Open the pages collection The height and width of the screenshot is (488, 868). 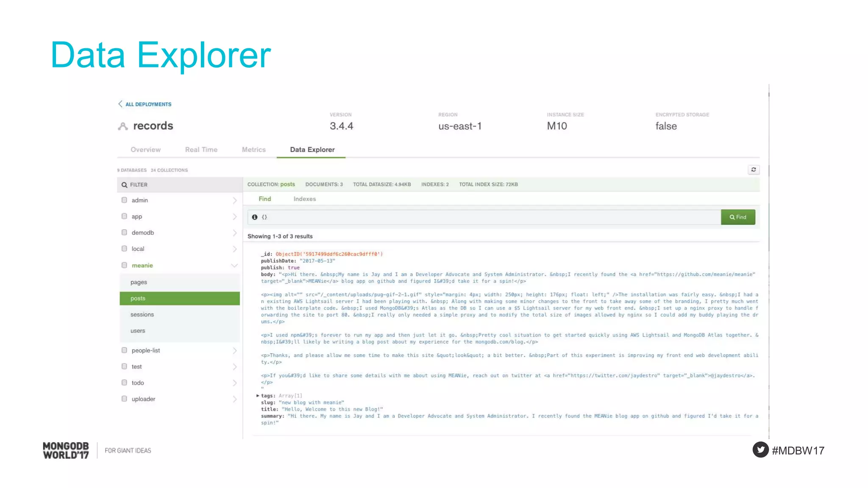click(x=180, y=282)
